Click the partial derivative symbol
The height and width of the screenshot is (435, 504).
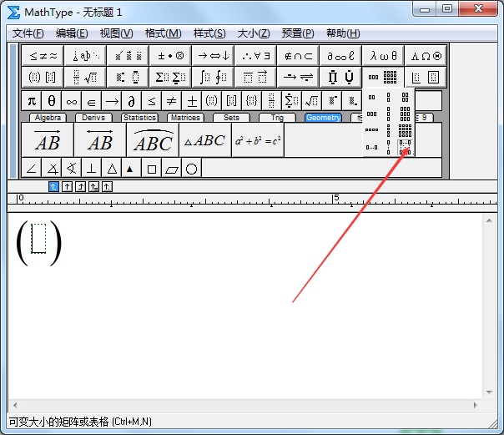click(131, 101)
